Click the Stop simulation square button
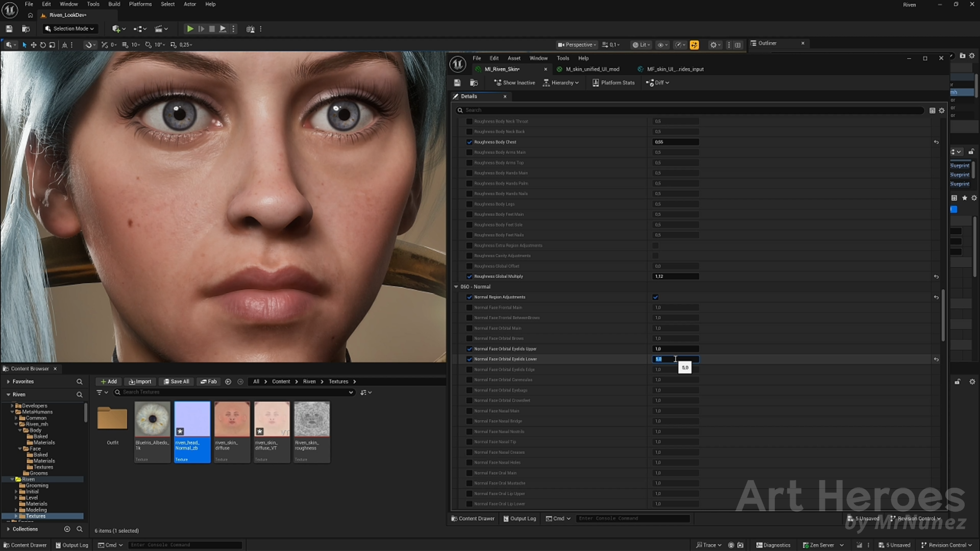The height and width of the screenshot is (551, 980). (212, 29)
